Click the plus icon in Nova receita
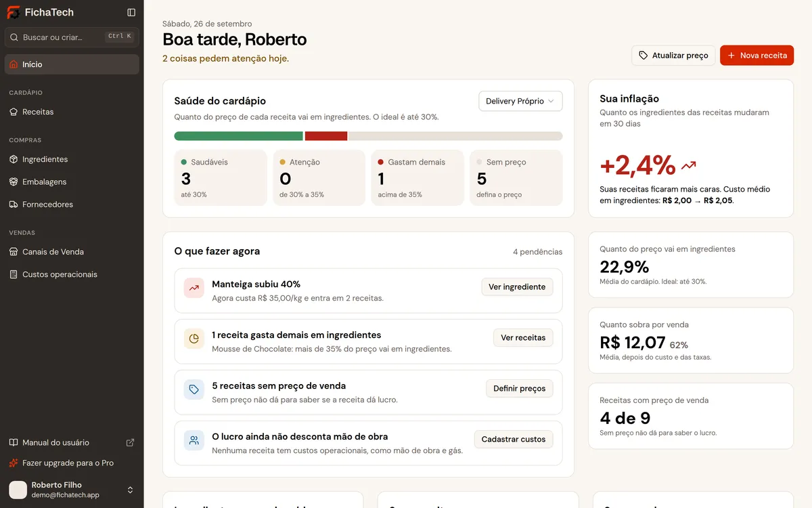812x508 pixels. pos(731,56)
